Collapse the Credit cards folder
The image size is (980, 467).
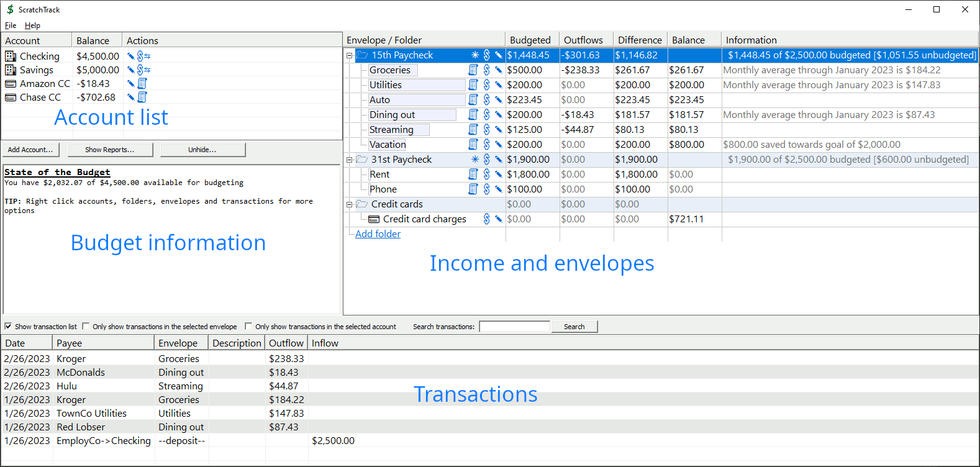[x=349, y=204]
